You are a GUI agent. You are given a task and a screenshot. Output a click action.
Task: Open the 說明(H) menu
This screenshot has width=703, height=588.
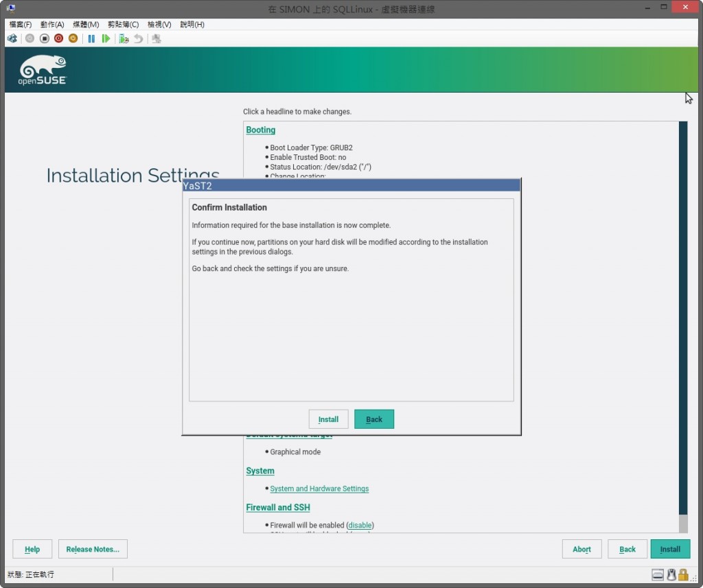192,24
